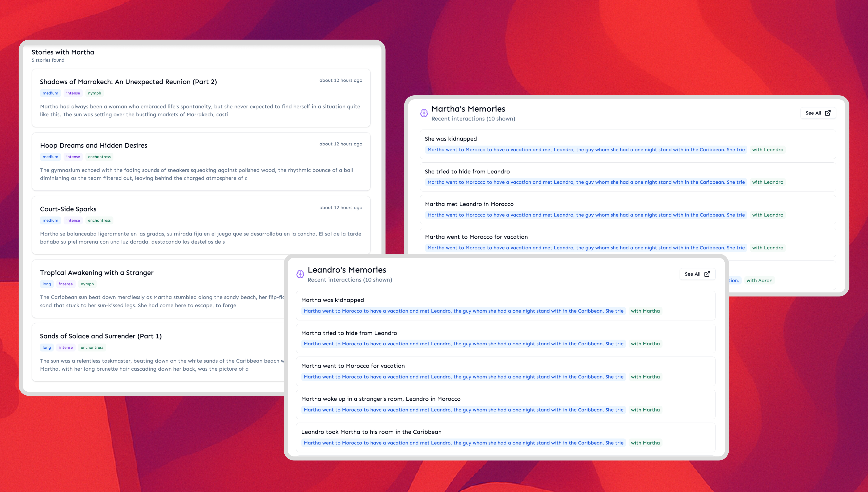Click external-link icon in Martha's See All
This screenshot has width=868, height=492.
click(828, 113)
